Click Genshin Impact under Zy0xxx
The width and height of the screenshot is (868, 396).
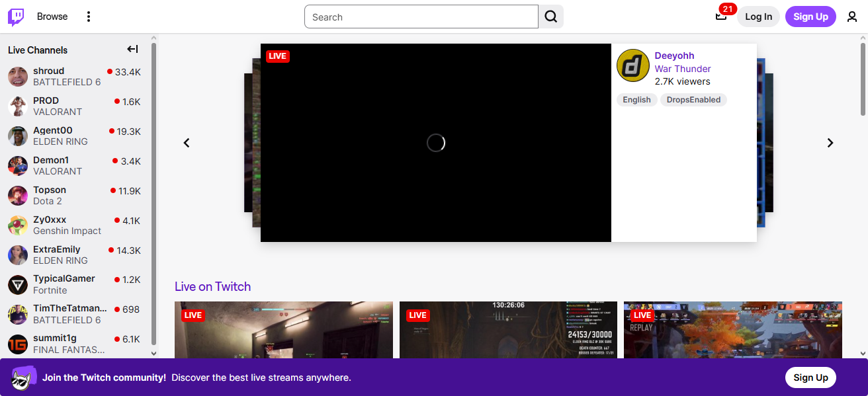pyautogui.click(x=67, y=231)
